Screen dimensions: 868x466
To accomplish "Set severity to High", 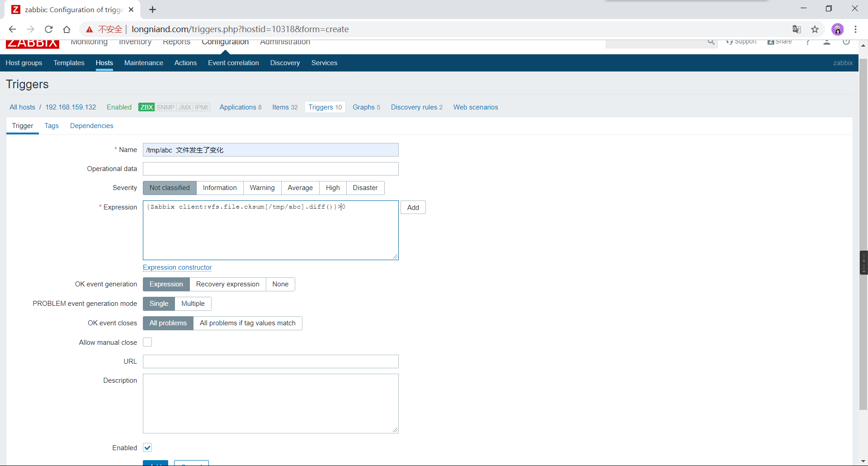I will click(x=333, y=188).
